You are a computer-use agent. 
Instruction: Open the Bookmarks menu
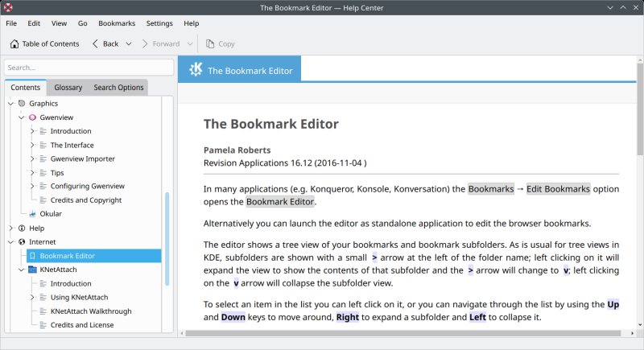[117, 23]
